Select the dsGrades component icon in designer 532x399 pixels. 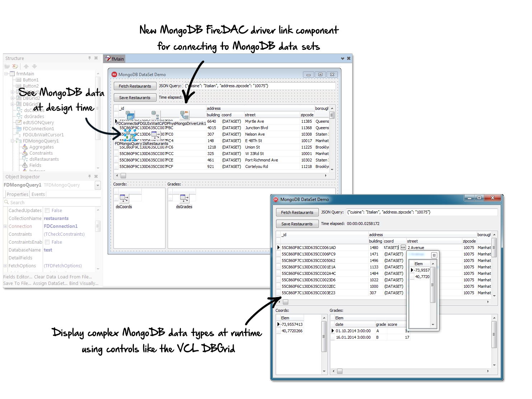(x=184, y=198)
